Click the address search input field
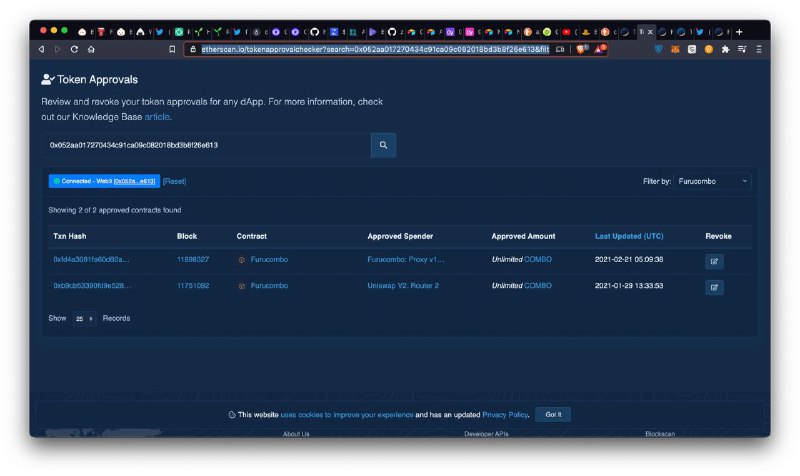The width and height of the screenshot is (800, 476). tap(206, 145)
